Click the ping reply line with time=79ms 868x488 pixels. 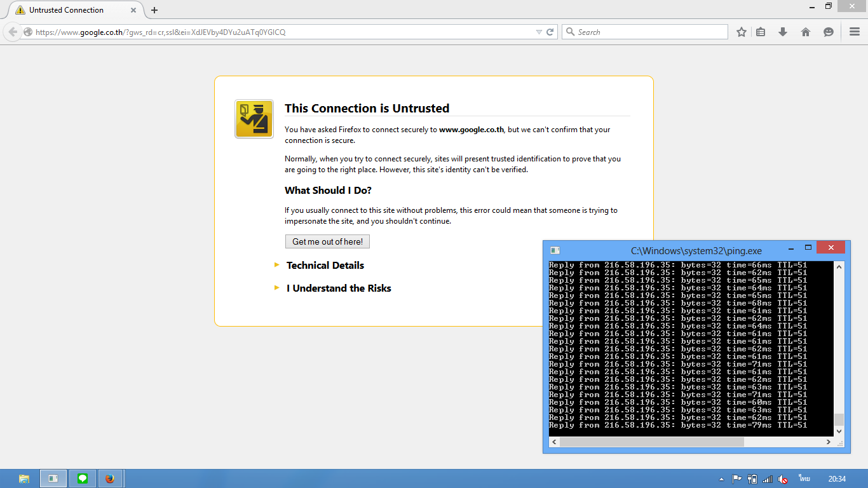pos(678,425)
